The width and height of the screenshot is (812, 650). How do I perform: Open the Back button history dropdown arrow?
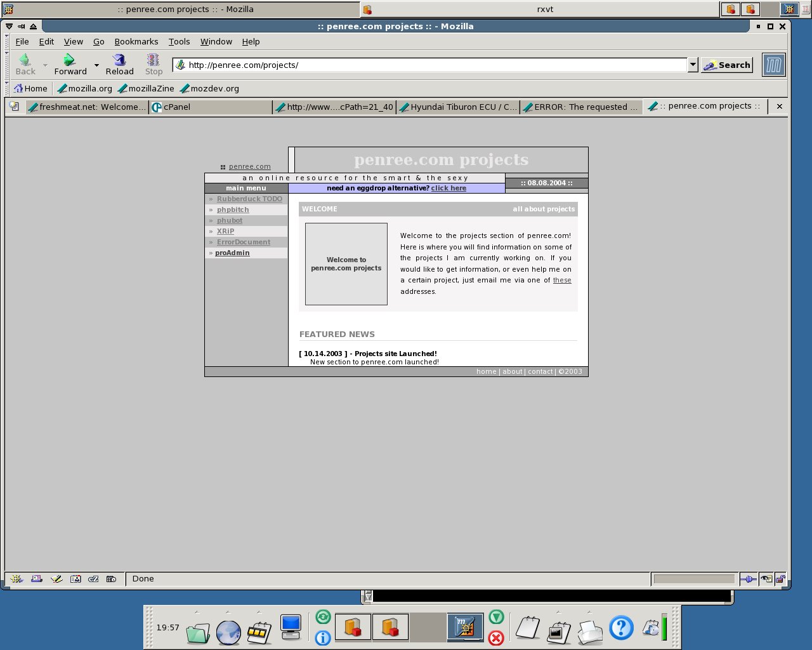pyautogui.click(x=45, y=65)
